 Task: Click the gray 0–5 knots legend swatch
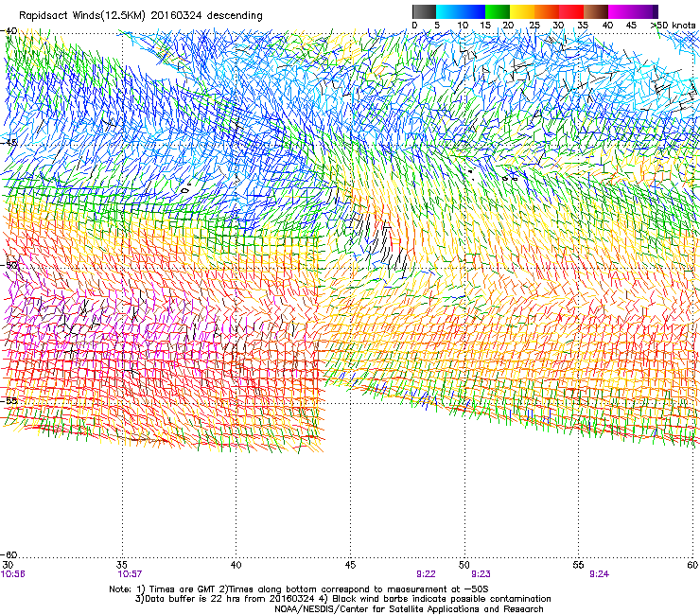click(x=424, y=11)
